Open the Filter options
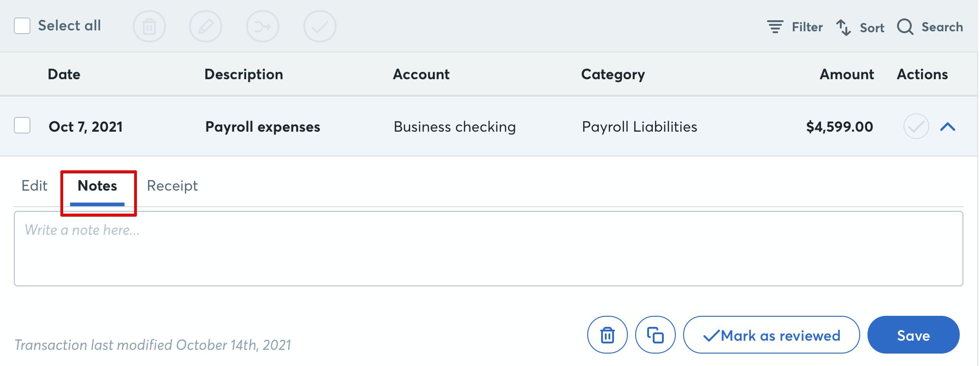This screenshot has height=366, width=980. [795, 27]
